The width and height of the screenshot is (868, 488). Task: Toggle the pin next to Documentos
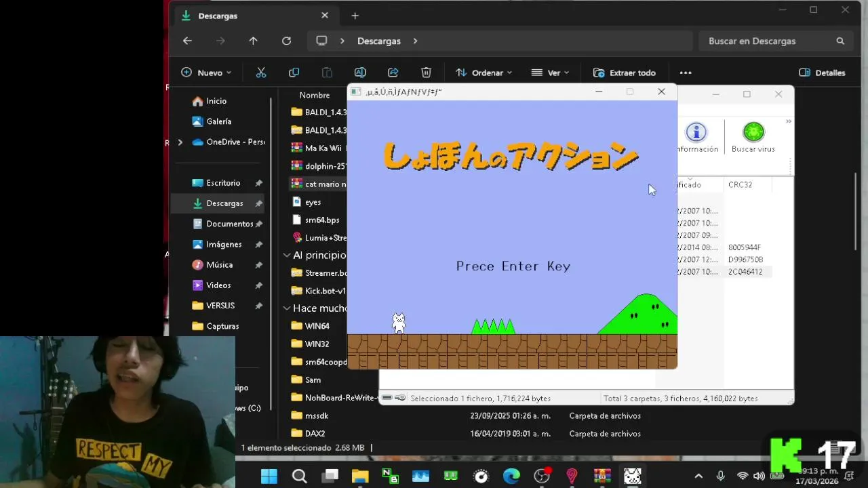pos(258,224)
